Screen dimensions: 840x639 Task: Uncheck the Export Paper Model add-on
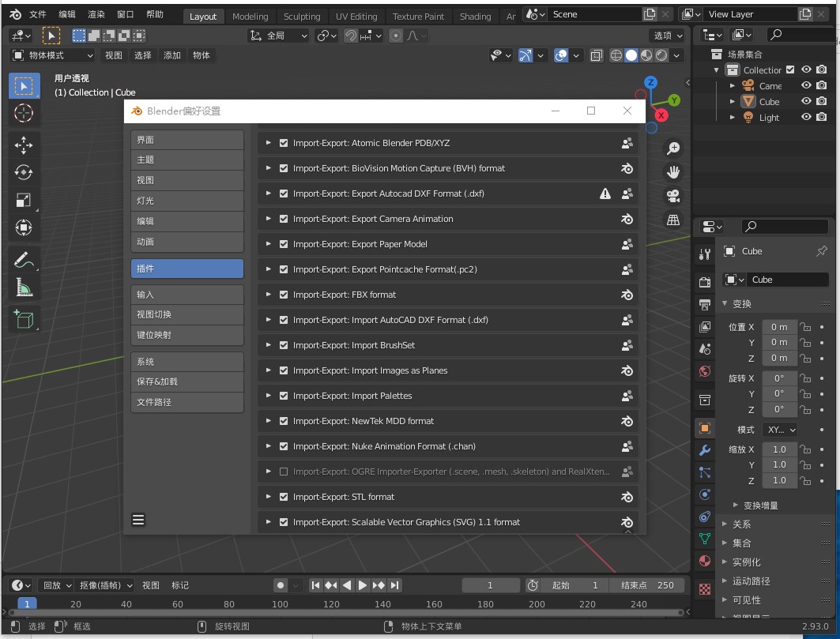coord(284,244)
